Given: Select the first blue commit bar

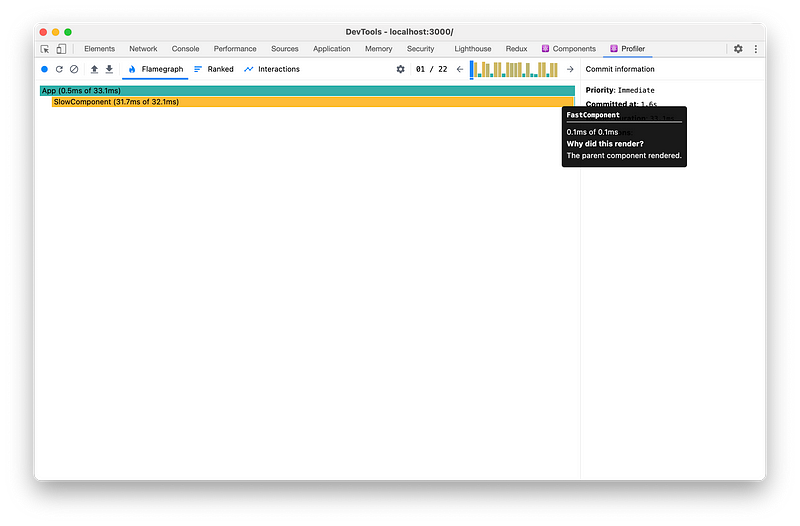Looking at the screenshot, I should tap(472, 69).
